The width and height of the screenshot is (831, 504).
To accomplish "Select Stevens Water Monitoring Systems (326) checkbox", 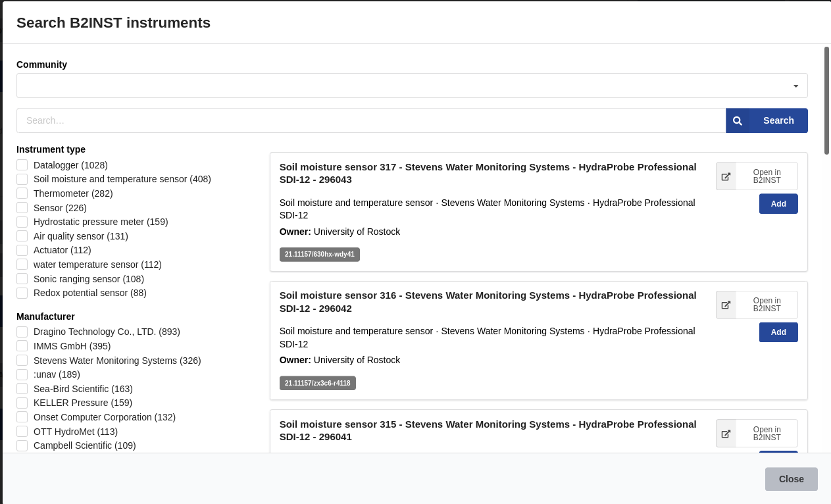I will point(22,361).
